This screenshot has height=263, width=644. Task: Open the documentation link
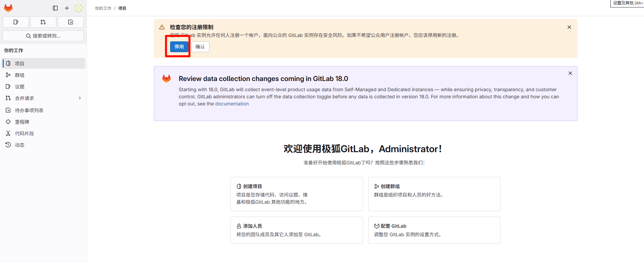[232, 104]
